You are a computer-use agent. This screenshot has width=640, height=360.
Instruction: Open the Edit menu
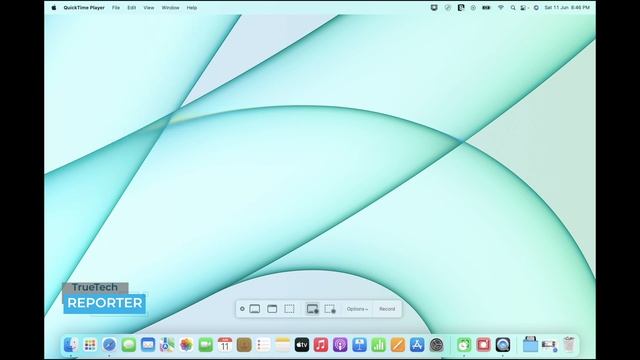(x=131, y=7)
